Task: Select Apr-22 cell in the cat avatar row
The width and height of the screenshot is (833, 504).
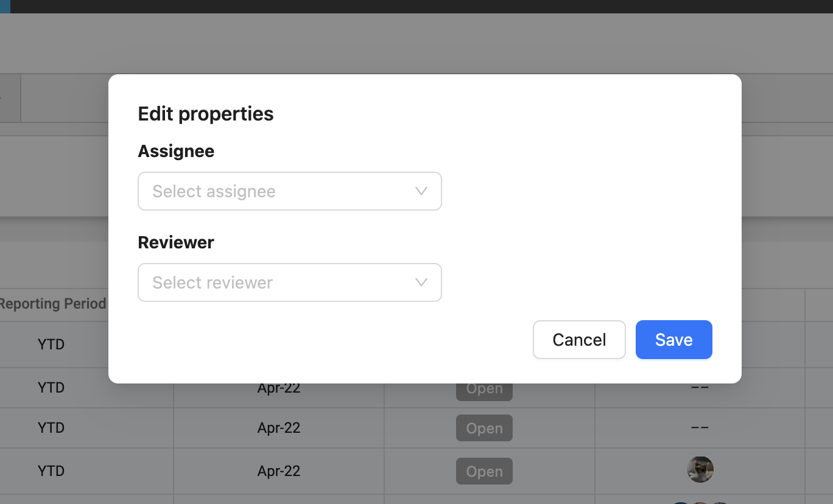Action: (x=279, y=471)
